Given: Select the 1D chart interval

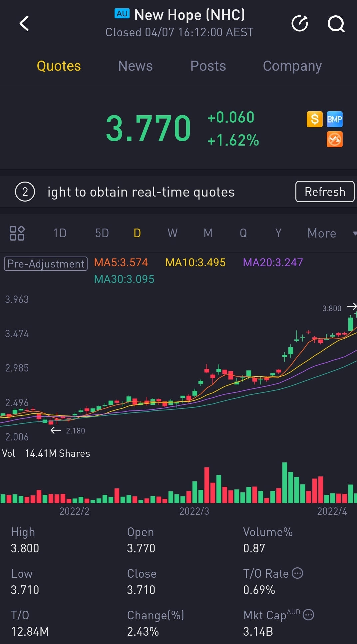Looking at the screenshot, I should click(x=60, y=233).
